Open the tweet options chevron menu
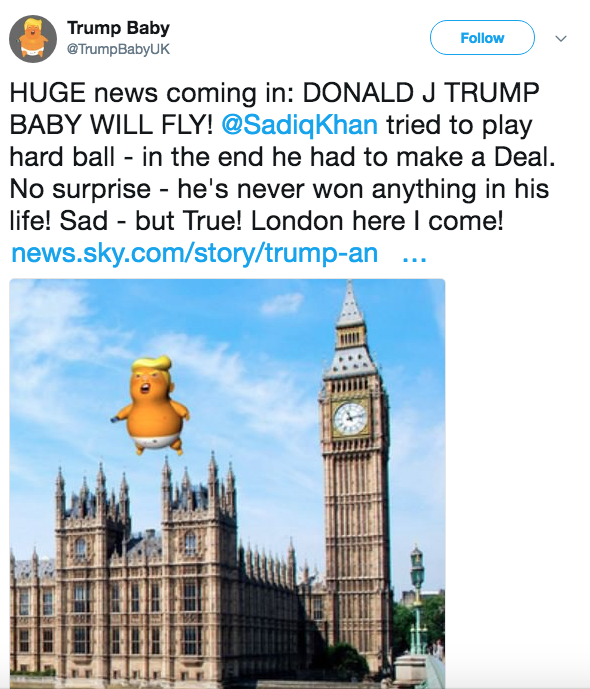 (x=561, y=39)
